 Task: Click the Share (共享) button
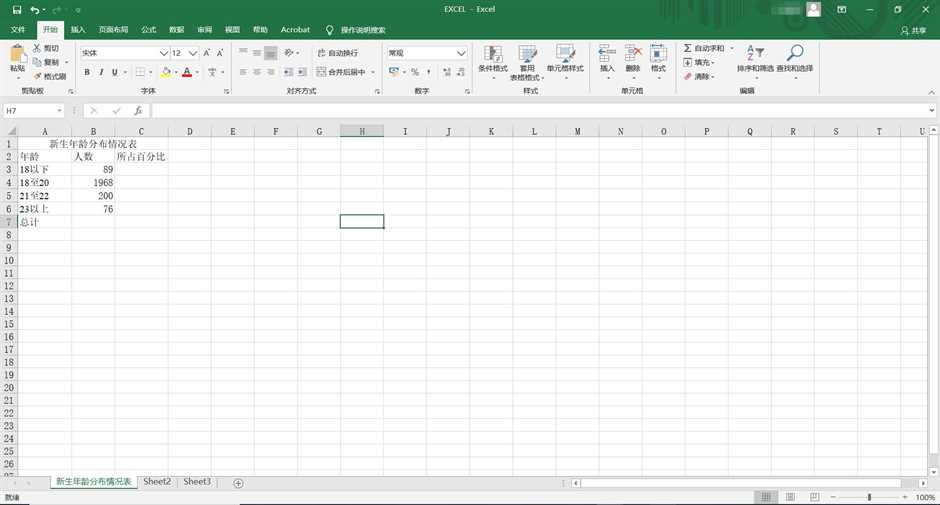(x=912, y=30)
